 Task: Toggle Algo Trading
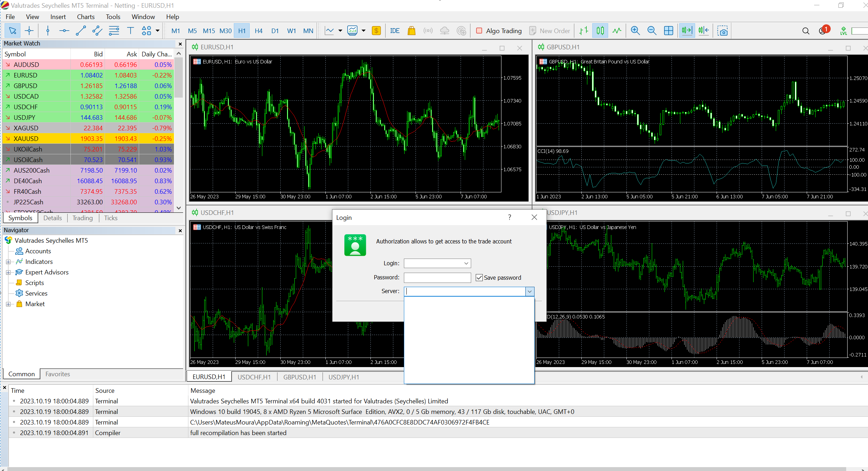coord(499,31)
